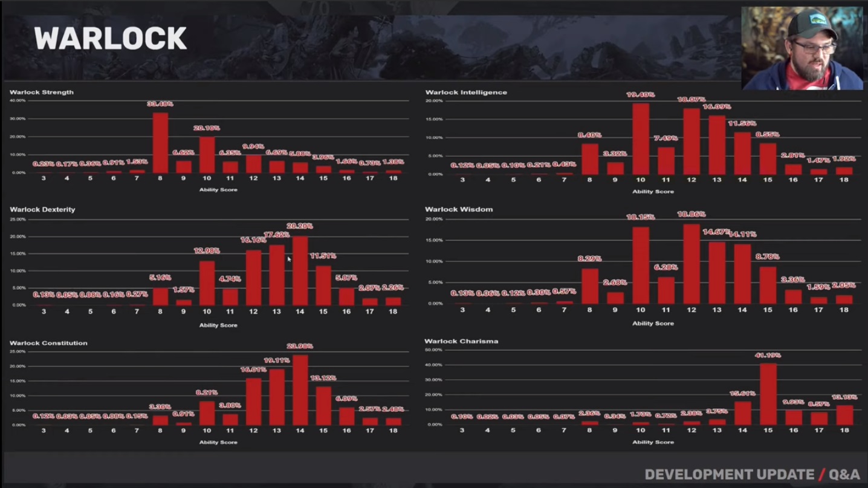Click Ability Score label under Strength chart
This screenshot has width=868, height=488.
218,190
